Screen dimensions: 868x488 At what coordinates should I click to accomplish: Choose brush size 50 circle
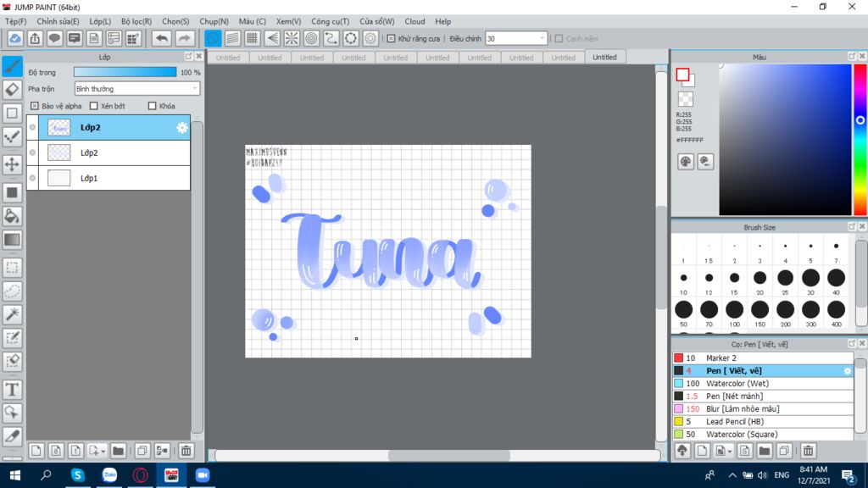point(684,310)
